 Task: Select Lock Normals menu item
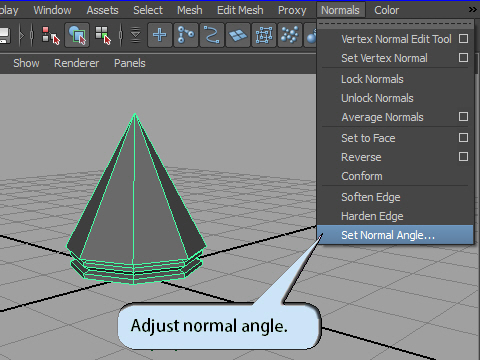[372, 79]
